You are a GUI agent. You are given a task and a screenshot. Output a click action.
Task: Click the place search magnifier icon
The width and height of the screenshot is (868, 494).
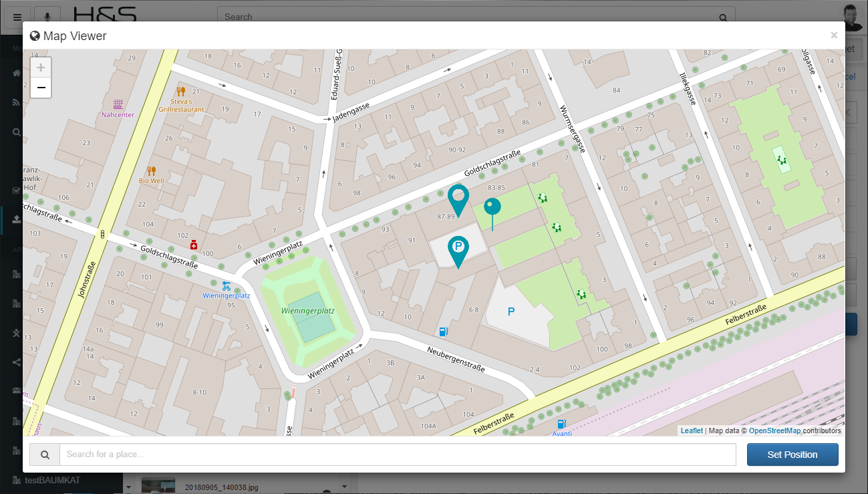45,455
